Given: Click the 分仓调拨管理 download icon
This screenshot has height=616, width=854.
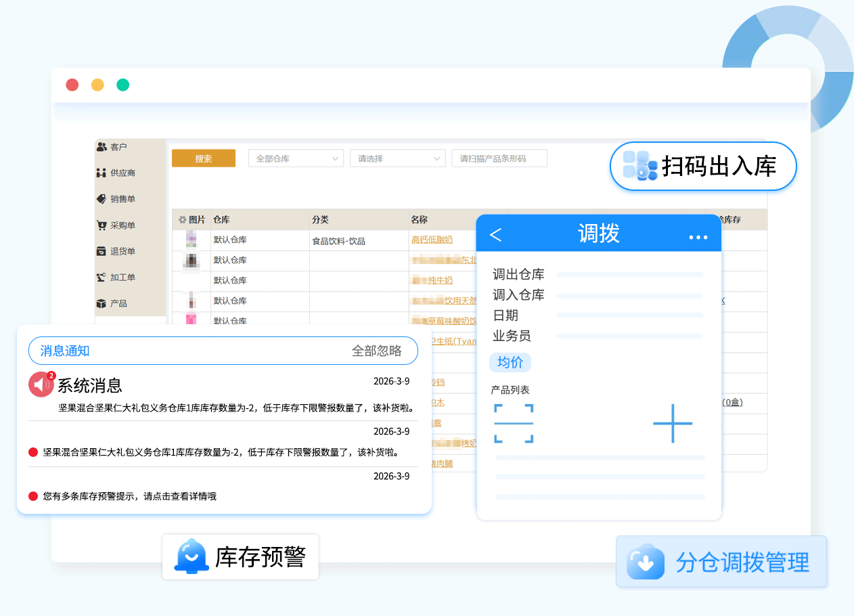Looking at the screenshot, I should click(645, 562).
